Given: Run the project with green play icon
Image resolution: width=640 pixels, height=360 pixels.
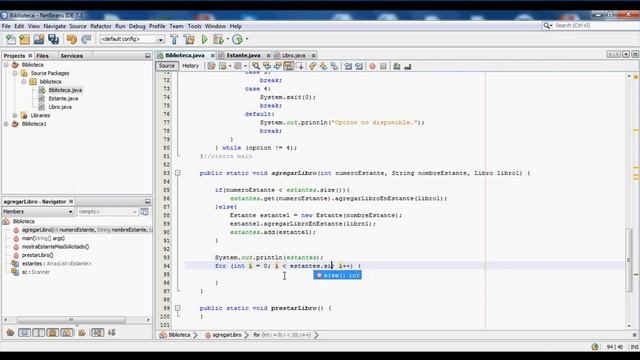Looking at the screenshot, I should [204, 39].
